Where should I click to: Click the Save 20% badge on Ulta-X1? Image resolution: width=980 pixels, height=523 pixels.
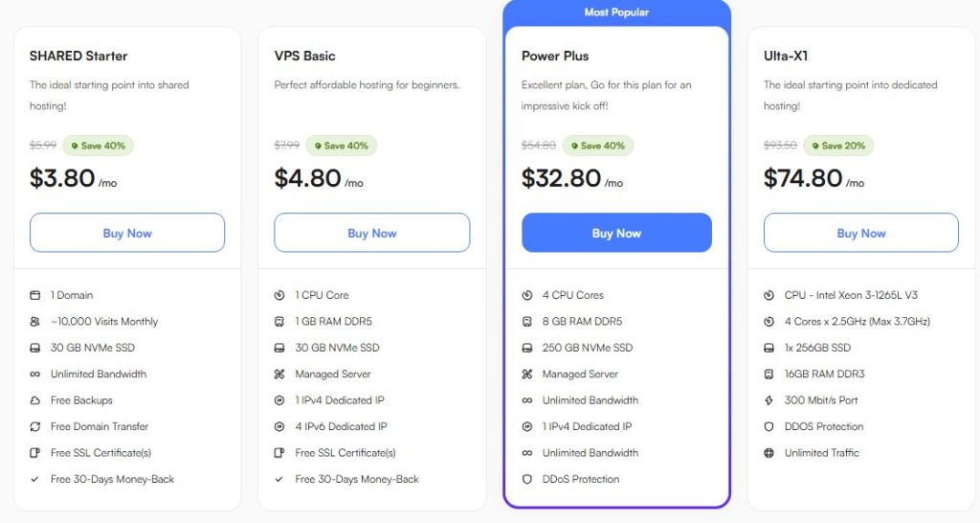point(837,146)
